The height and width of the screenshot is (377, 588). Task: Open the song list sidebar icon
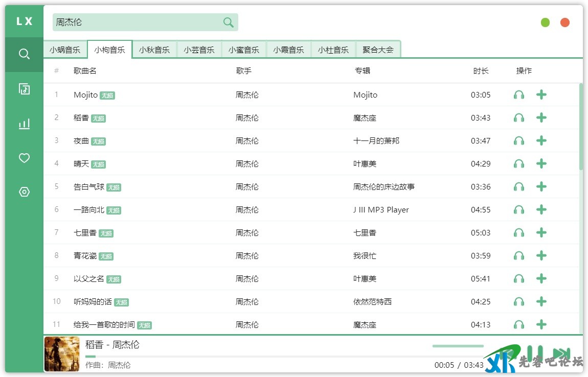[24, 89]
